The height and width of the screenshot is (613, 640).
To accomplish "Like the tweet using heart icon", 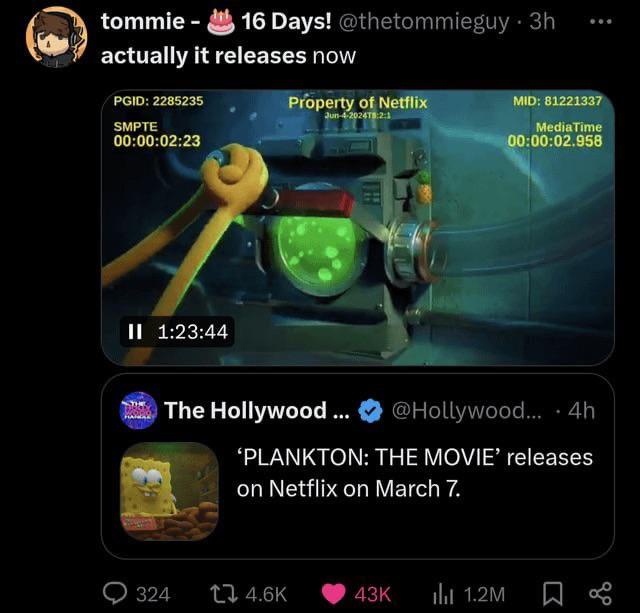I will coord(334,593).
